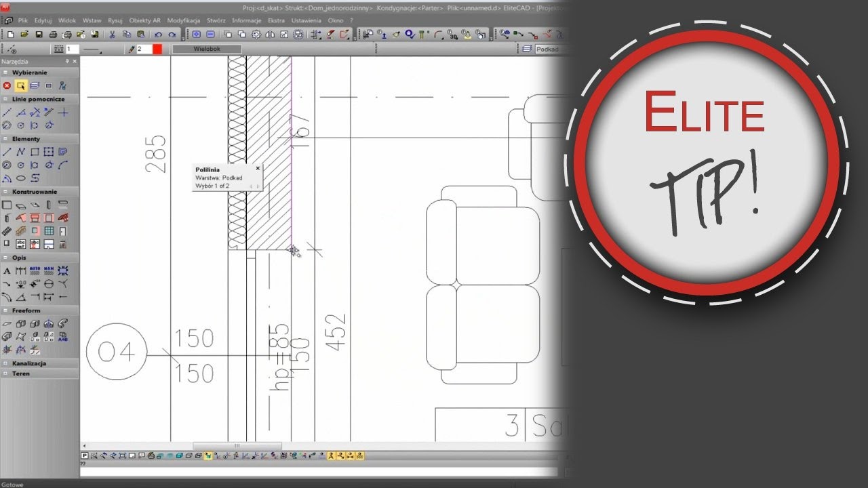Open the Modyfikacja menu

184,21
